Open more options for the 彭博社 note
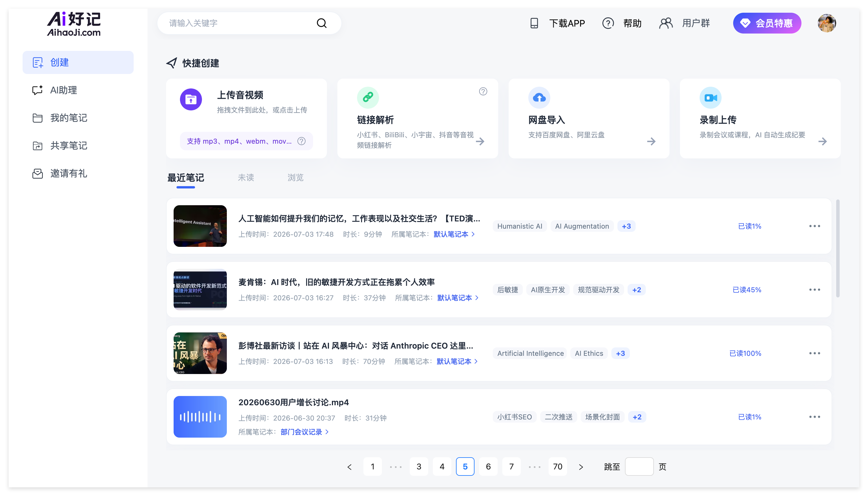 tap(814, 353)
